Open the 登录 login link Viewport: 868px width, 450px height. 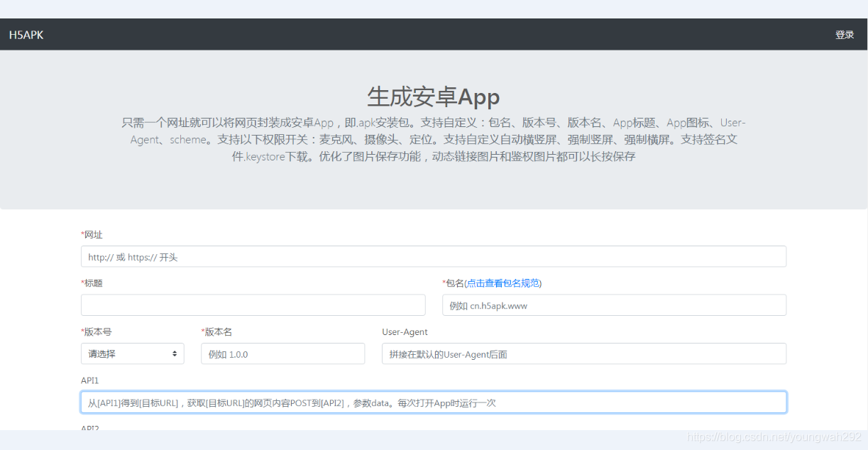[x=845, y=35]
